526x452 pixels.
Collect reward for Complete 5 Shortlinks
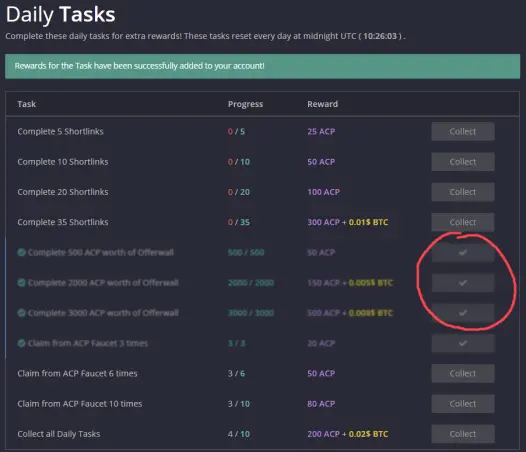coord(463,132)
